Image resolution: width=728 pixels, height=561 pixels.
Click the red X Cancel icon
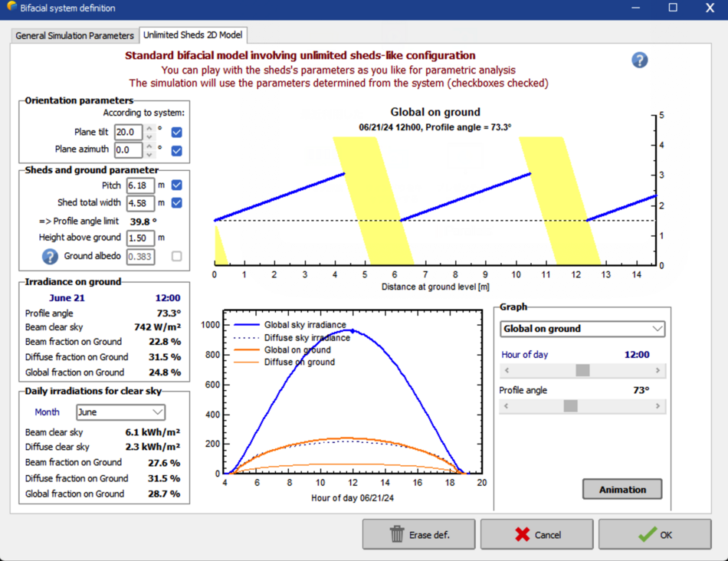click(523, 534)
